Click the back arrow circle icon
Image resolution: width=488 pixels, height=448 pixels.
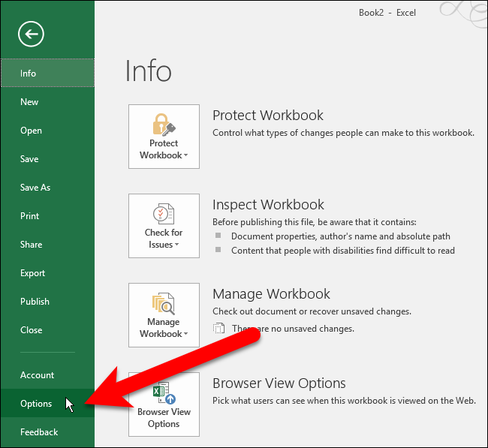(31, 34)
